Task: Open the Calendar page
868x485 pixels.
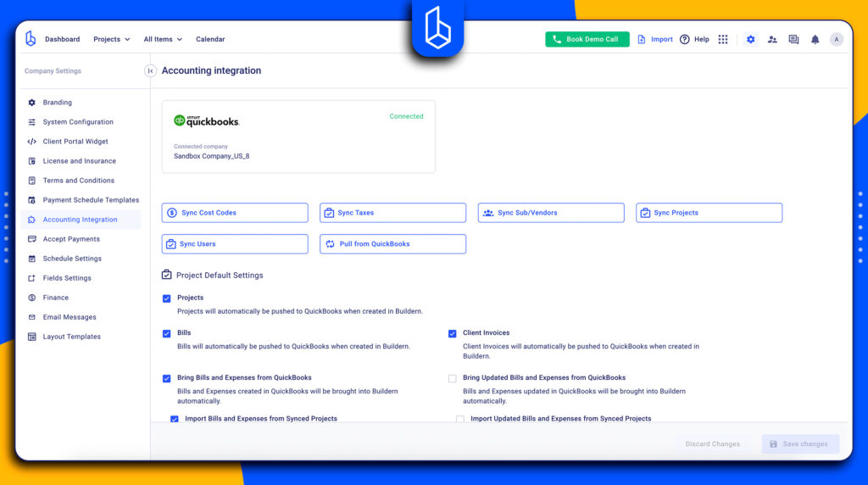Action: pyautogui.click(x=210, y=39)
